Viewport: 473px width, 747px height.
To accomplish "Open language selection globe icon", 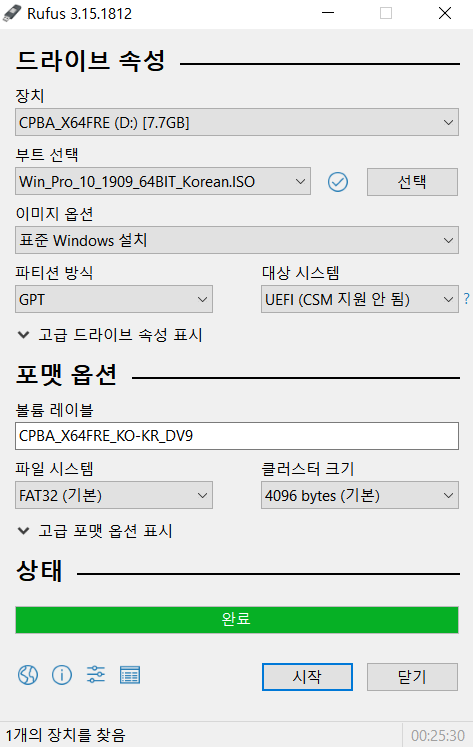I will tap(28, 675).
